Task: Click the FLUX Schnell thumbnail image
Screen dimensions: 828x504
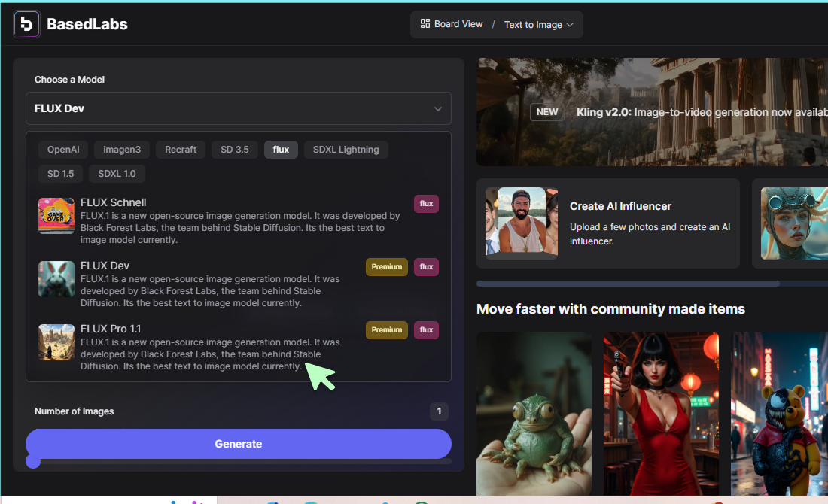Action: coord(56,215)
